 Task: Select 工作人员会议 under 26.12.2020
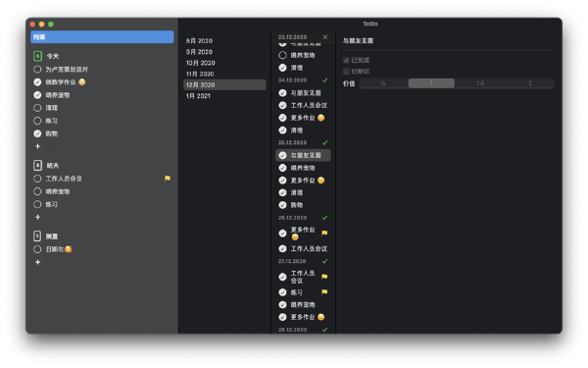coord(303,248)
